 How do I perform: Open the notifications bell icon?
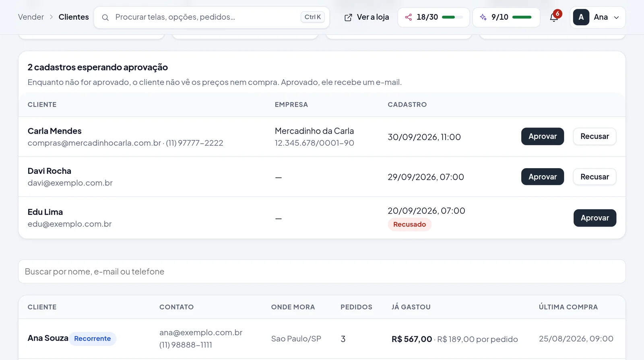click(x=554, y=17)
